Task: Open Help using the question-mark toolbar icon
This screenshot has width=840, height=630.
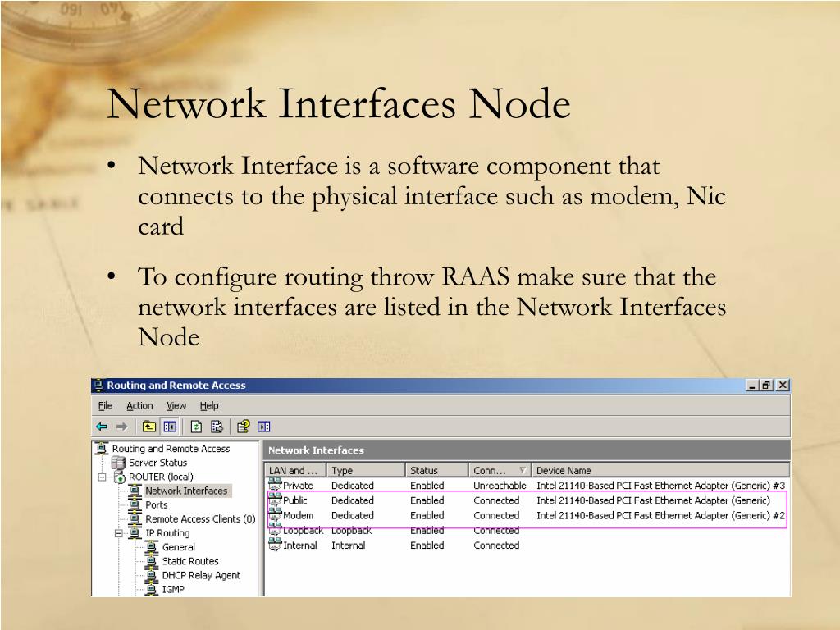Action: point(243,427)
